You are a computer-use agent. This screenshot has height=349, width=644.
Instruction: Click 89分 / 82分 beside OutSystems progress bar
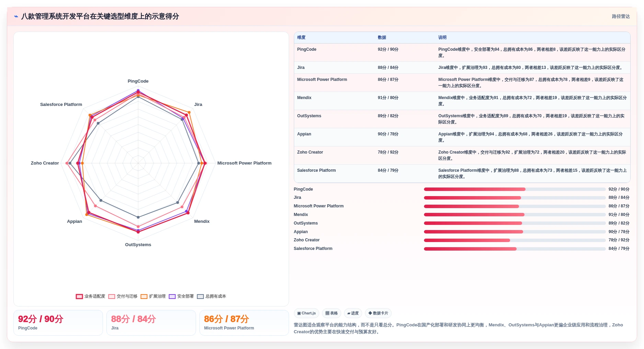619,223
